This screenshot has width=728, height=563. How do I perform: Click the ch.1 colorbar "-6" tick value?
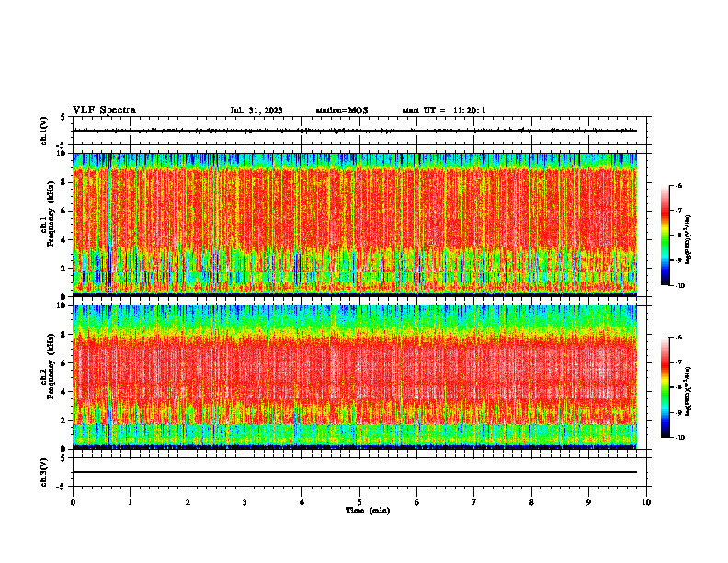coord(678,186)
